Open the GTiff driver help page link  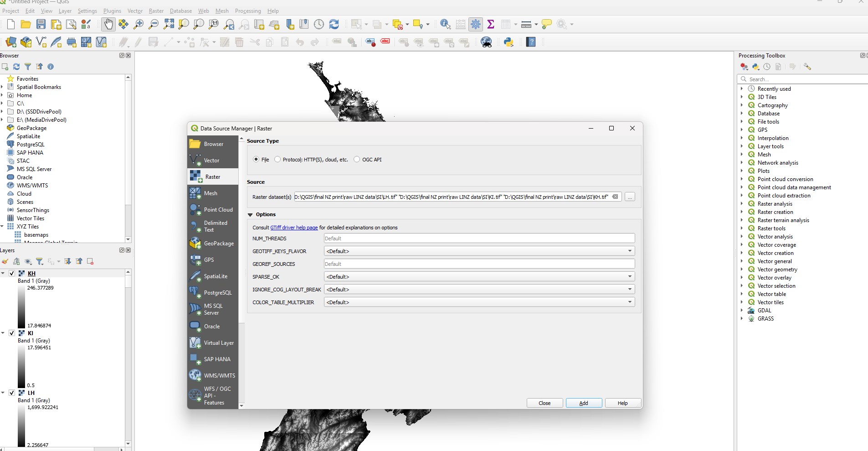click(x=294, y=228)
